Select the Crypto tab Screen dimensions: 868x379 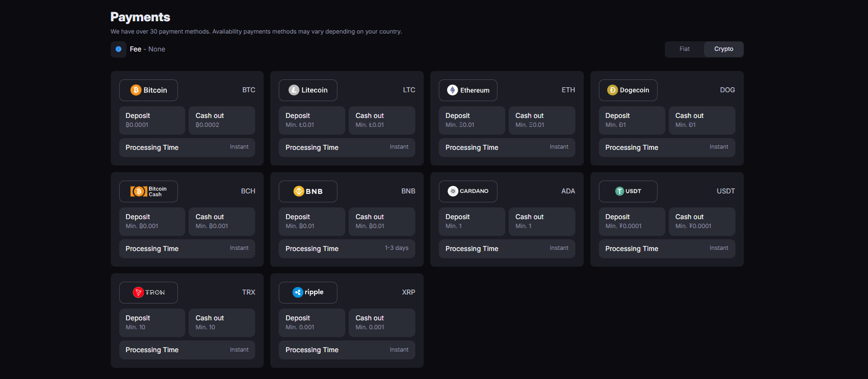click(x=724, y=49)
